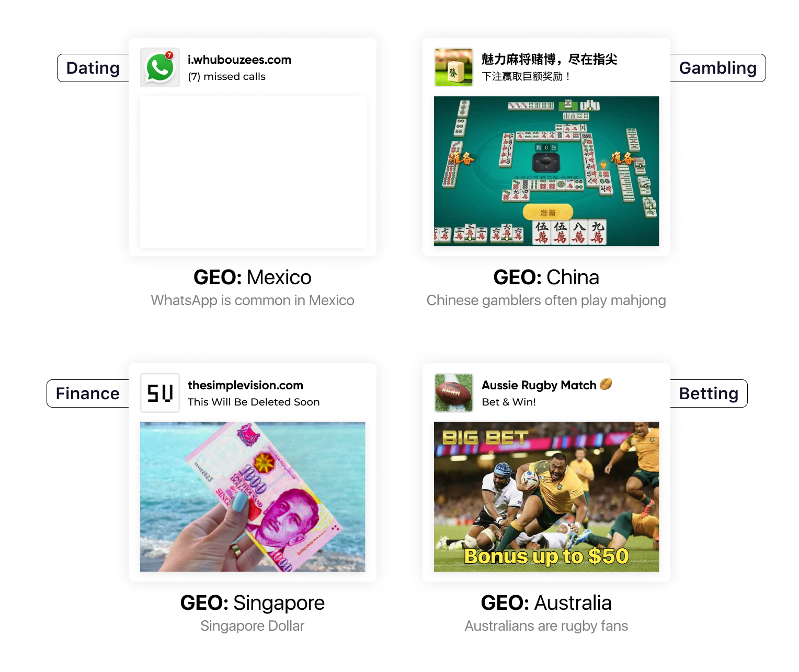Select the Betting category tag

(709, 393)
